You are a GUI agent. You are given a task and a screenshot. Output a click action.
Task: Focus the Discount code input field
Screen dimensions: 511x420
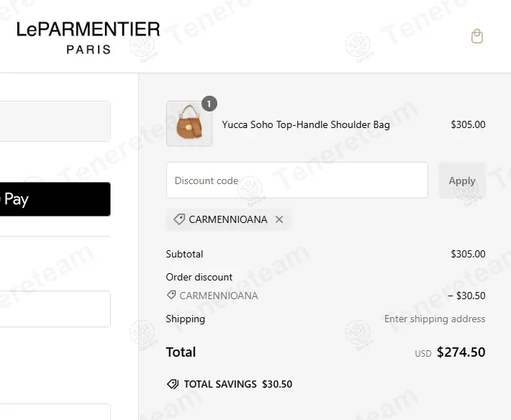click(x=297, y=181)
